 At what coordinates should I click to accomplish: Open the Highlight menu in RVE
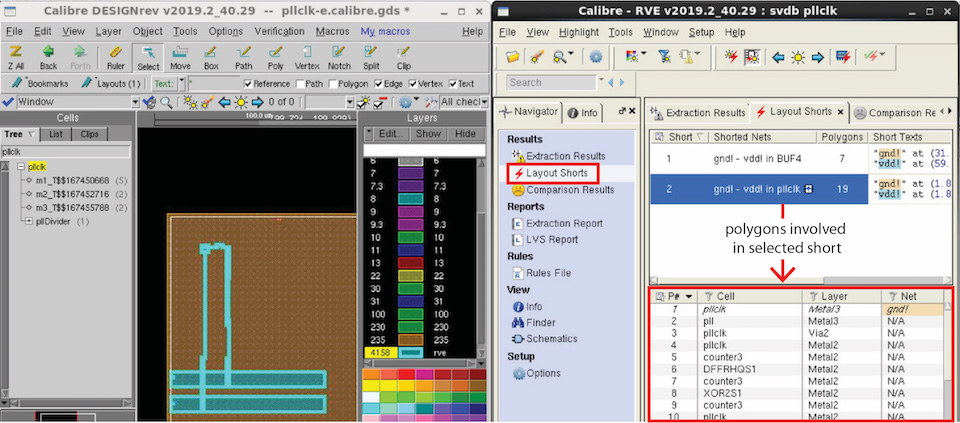[579, 32]
